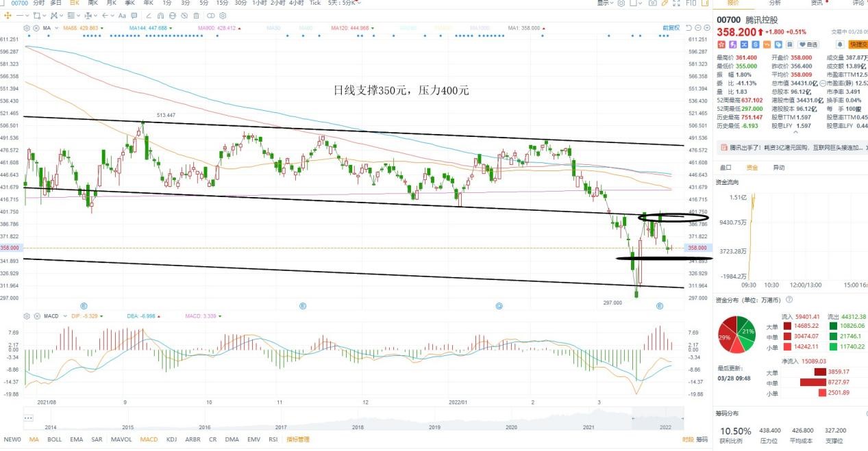Screen dimensions: 868x451
Task: Reset chart zoom with undo arrow
Action: (x=689, y=28)
